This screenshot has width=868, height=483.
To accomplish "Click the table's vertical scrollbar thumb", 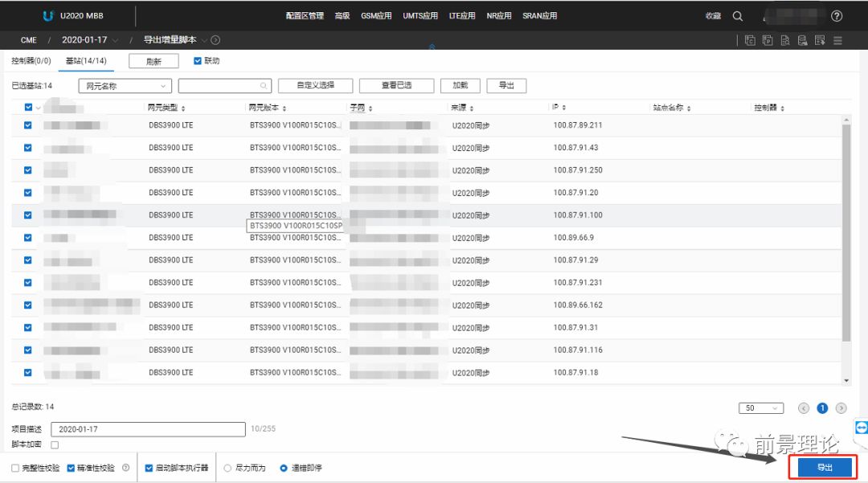I will click(x=845, y=233).
